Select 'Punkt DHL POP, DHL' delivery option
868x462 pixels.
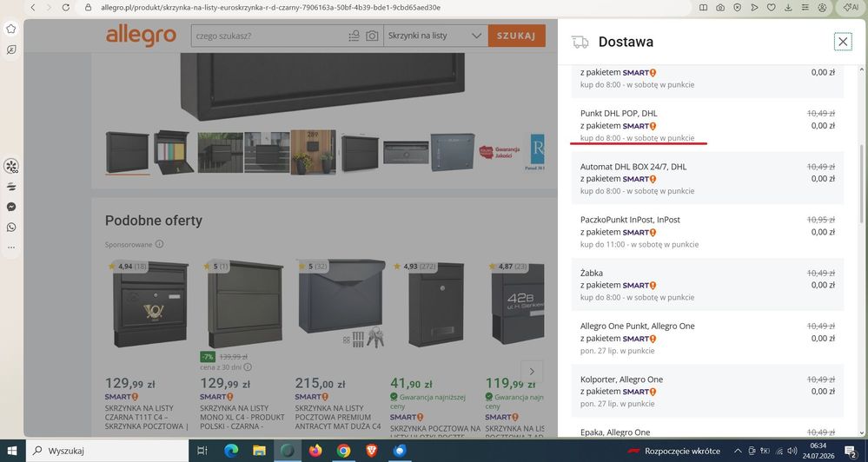[x=707, y=126]
